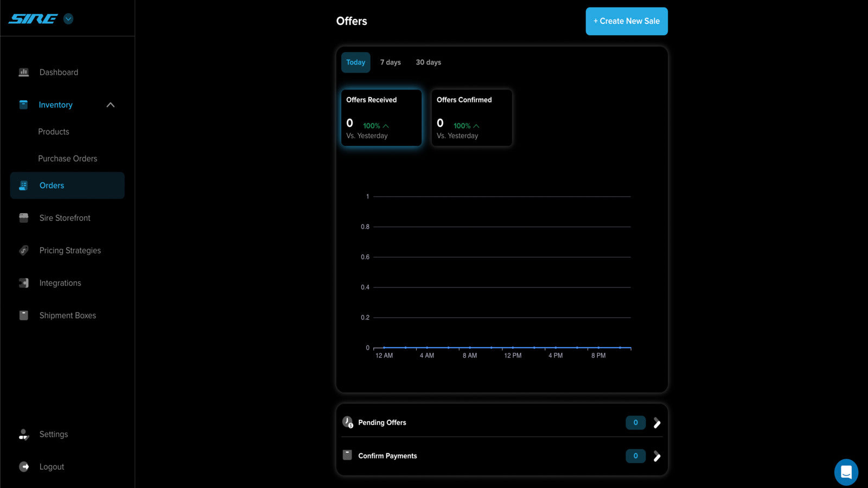Select the Offers Confirmed card
The height and width of the screenshot is (488, 868).
point(471,118)
